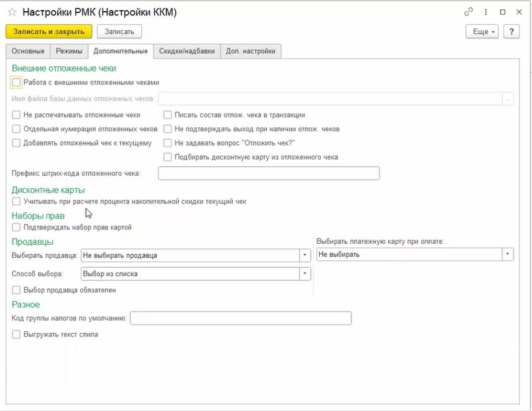Screen dimensions: 532x411
Task: Select the Дополнительные tab
Action: coord(121,51)
